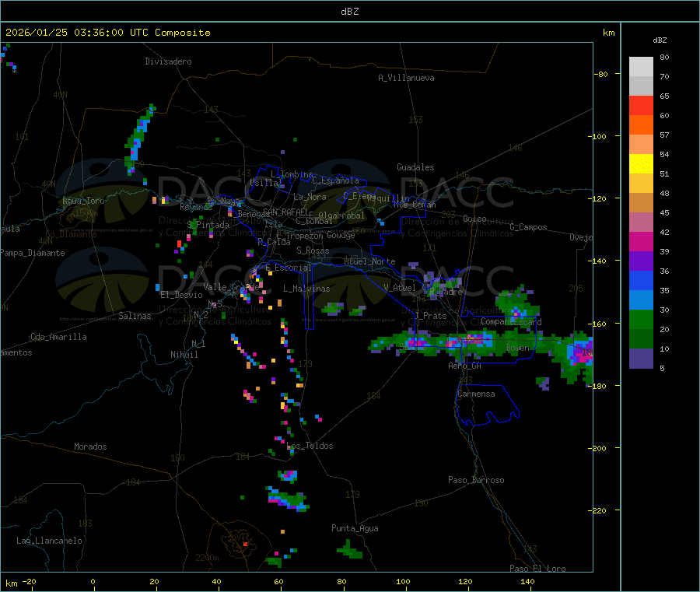Click the 'Lag.Llancanelo' map label
700x592 pixels.
pyautogui.click(x=49, y=541)
